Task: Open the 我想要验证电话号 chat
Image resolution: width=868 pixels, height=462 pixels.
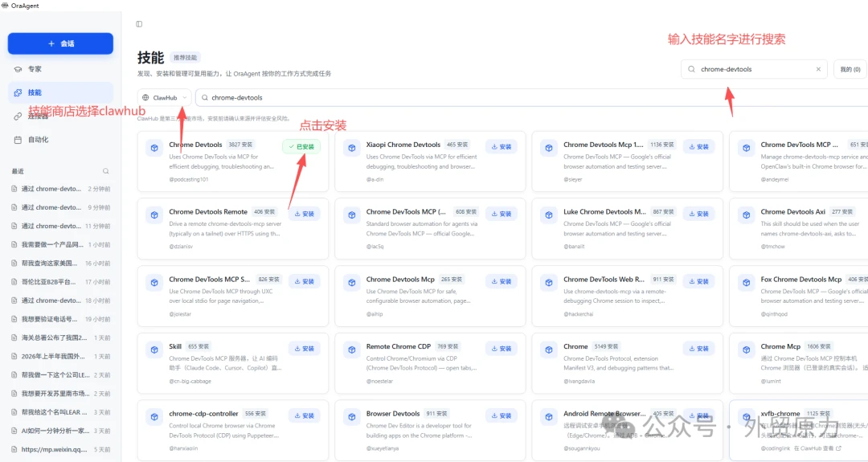Action: pos(60,319)
